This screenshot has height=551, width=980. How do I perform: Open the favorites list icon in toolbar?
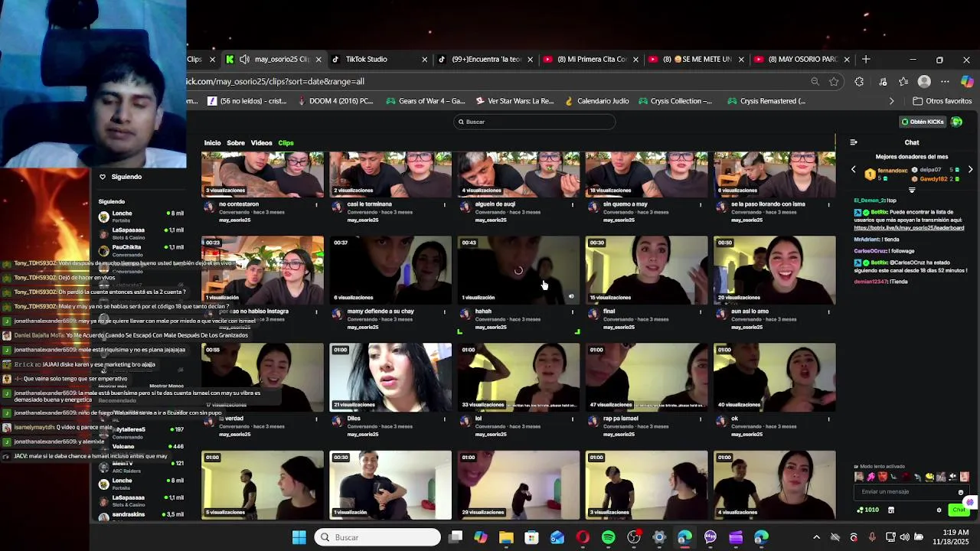(903, 82)
